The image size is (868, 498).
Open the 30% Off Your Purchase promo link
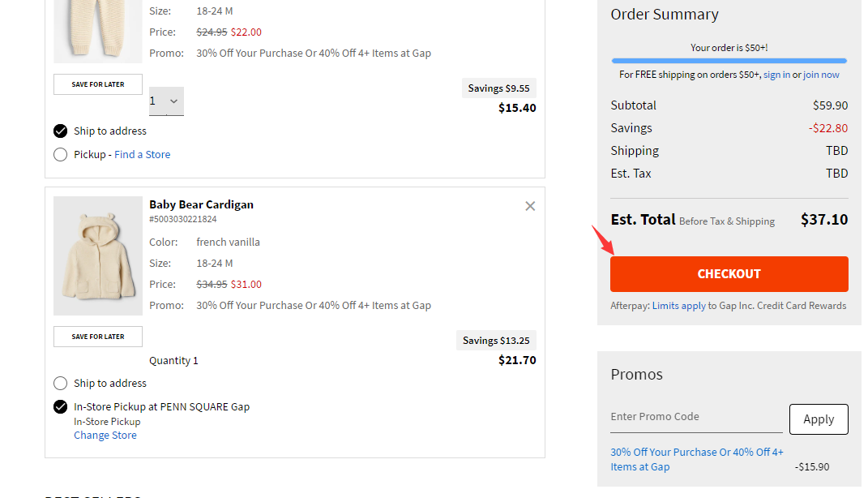(697, 459)
